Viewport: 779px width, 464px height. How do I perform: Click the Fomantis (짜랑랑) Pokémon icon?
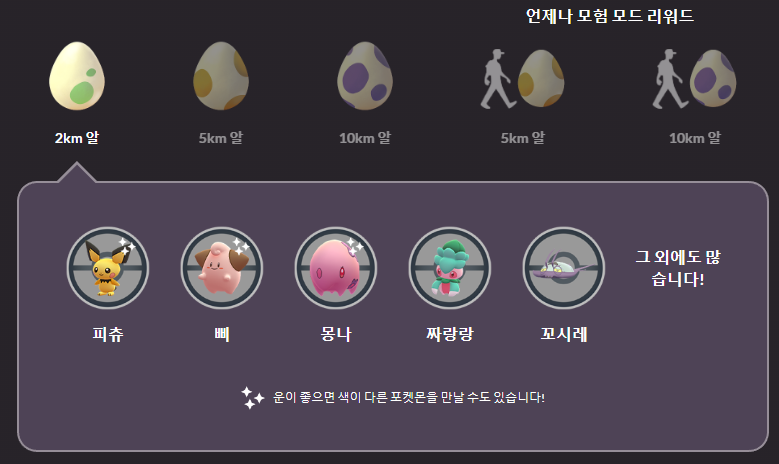pyautogui.click(x=450, y=268)
